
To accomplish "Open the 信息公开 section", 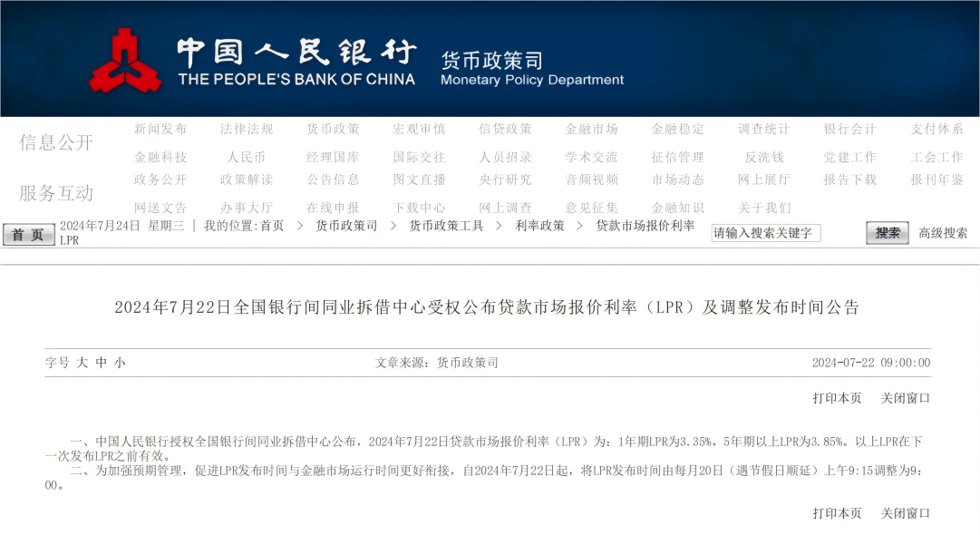I will click(x=56, y=142).
